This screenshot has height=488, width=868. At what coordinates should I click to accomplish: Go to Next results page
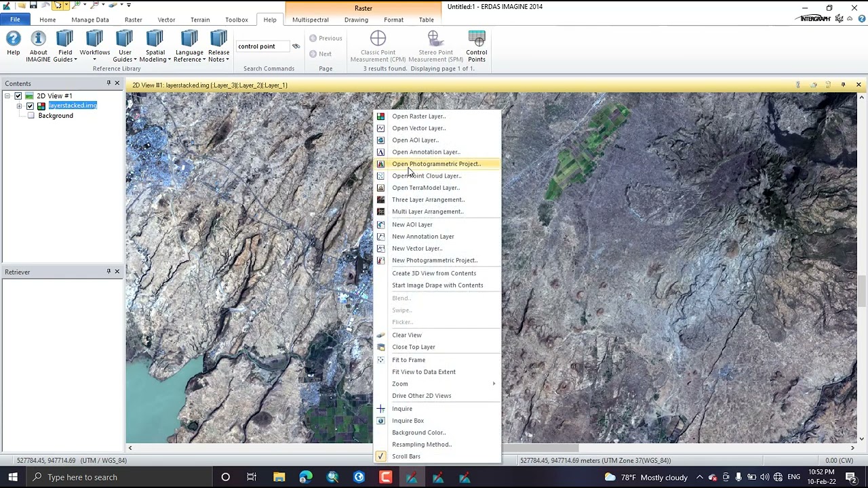321,54
